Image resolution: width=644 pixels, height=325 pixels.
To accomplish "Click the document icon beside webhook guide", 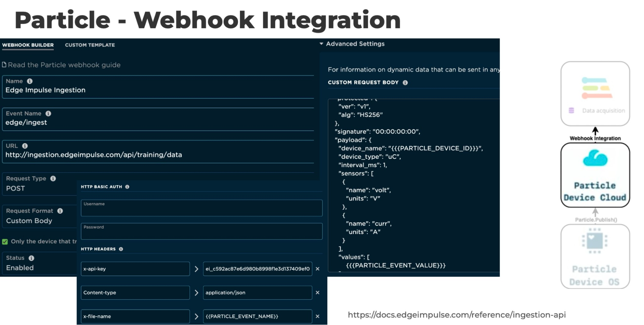I will point(4,65).
